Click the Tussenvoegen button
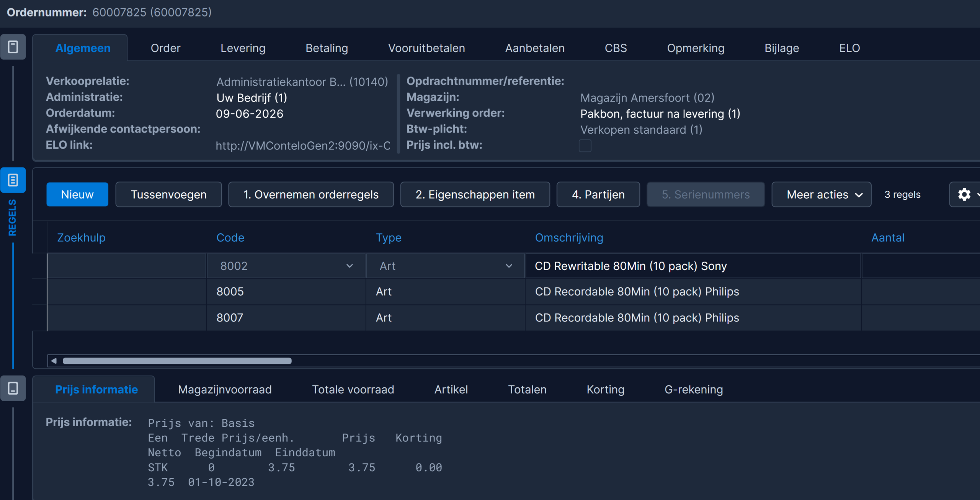 (x=168, y=195)
